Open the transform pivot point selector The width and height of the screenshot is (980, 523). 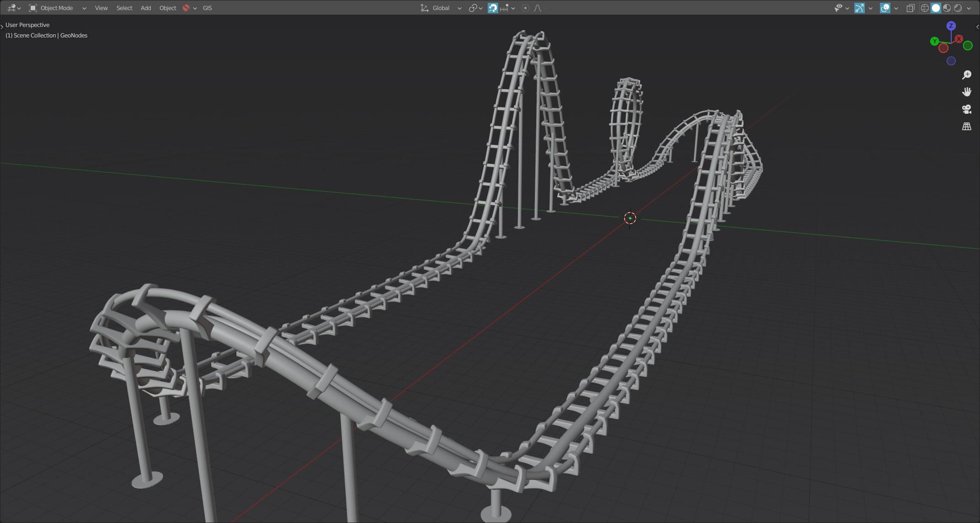pos(475,8)
